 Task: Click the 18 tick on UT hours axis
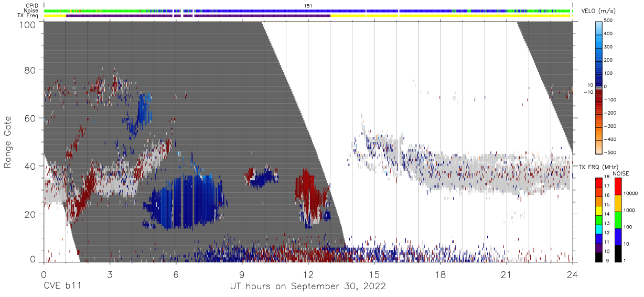(x=441, y=274)
